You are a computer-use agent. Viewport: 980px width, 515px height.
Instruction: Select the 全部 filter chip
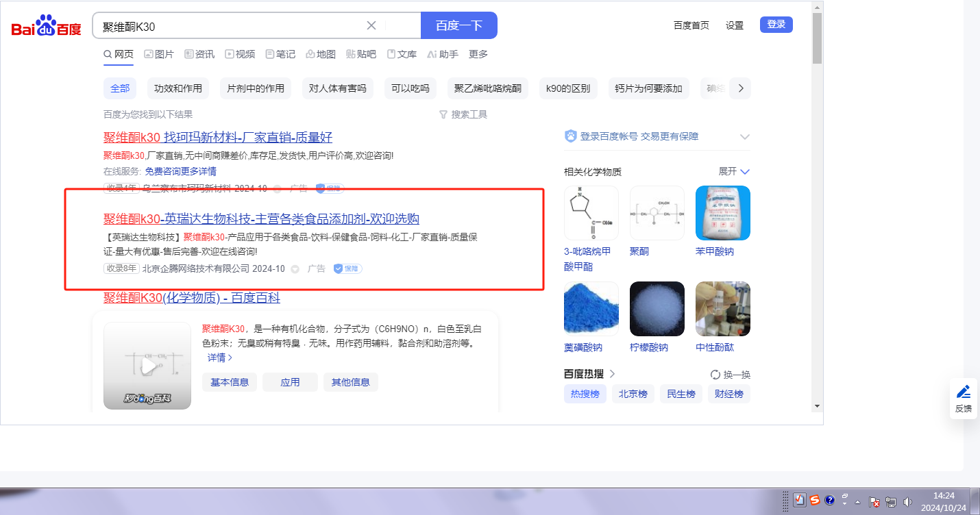click(120, 88)
